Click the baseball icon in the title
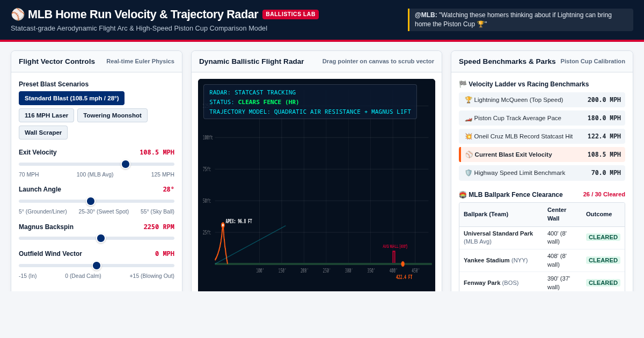644x338 pixels. (x=18, y=14)
